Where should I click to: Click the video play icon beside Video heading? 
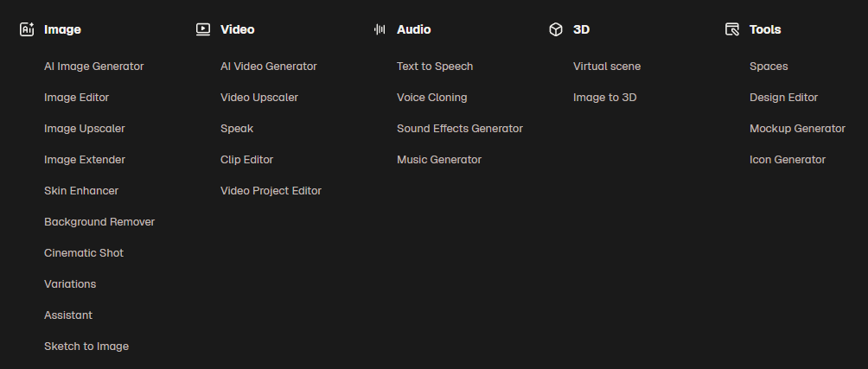click(x=203, y=29)
